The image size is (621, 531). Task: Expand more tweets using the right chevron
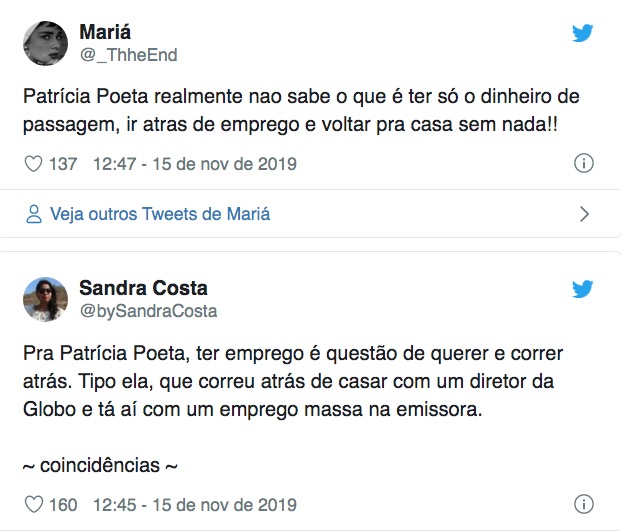(585, 214)
